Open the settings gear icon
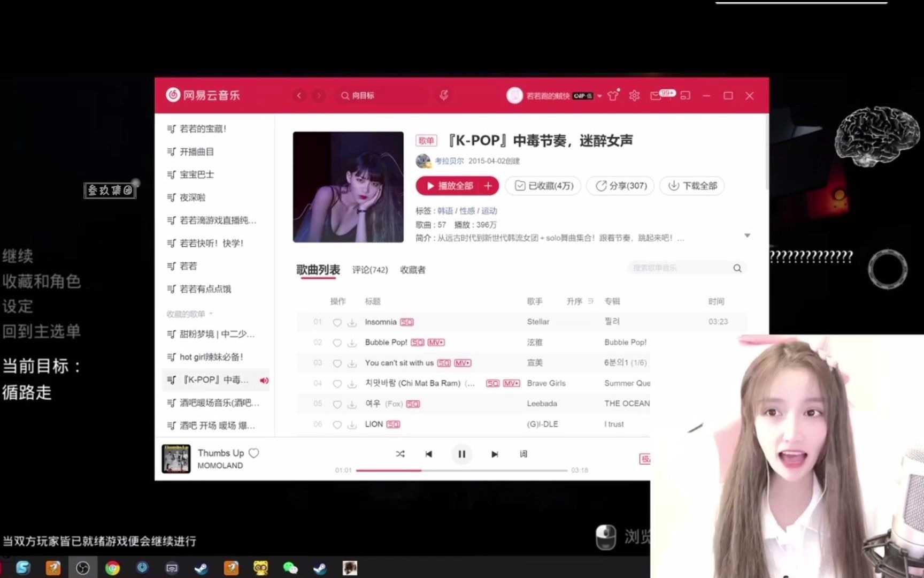This screenshot has height=578, width=924. click(634, 95)
